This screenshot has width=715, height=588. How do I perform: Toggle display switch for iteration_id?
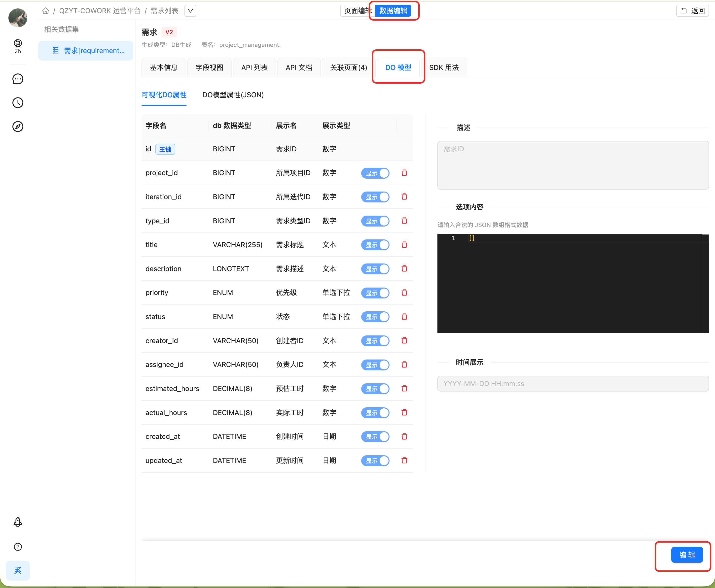point(375,197)
